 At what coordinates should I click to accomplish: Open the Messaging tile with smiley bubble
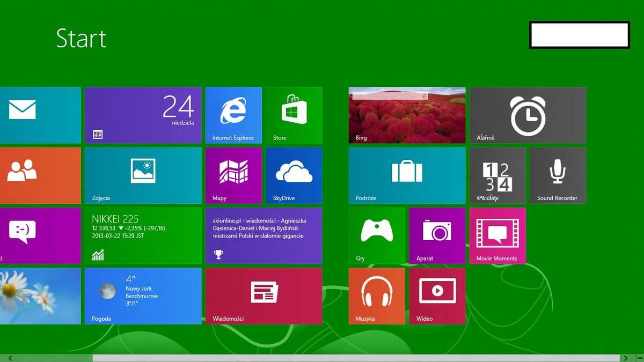click(40, 236)
